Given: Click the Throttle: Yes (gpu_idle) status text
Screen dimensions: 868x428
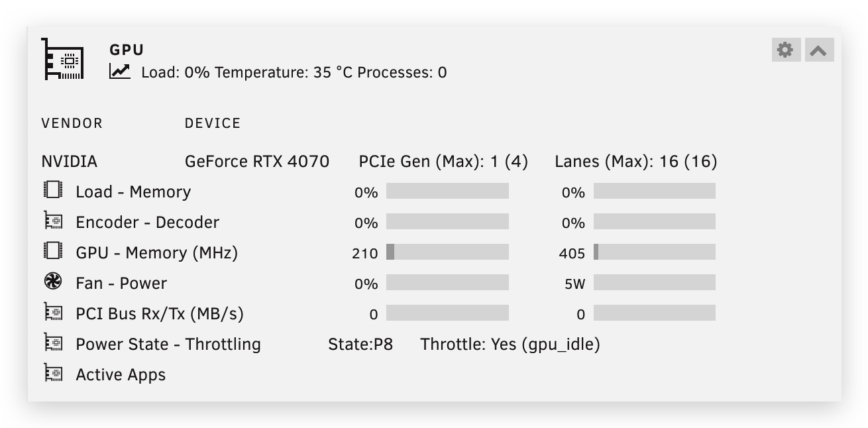Looking at the screenshot, I should (510, 345).
